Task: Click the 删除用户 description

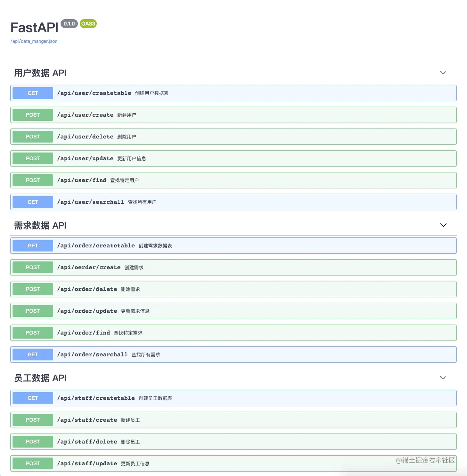Action: pos(127,137)
